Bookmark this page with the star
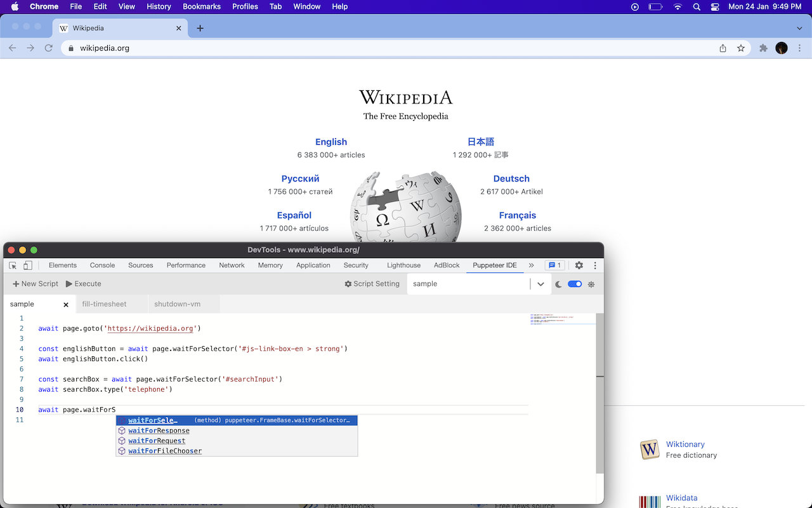 click(741, 48)
